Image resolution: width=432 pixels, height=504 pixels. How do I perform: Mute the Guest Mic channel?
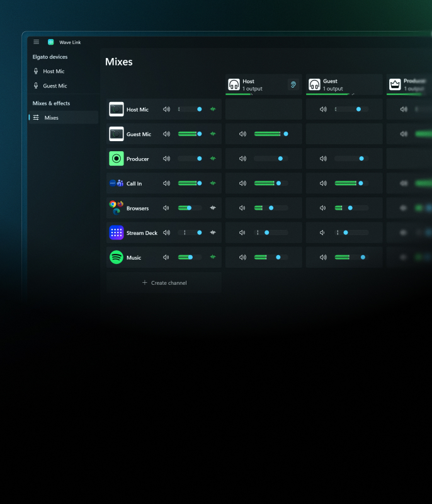[x=166, y=134]
